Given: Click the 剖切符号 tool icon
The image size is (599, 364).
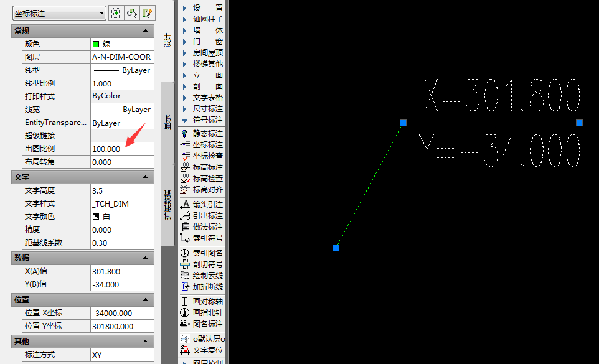Looking at the screenshot, I should click(184, 264).
